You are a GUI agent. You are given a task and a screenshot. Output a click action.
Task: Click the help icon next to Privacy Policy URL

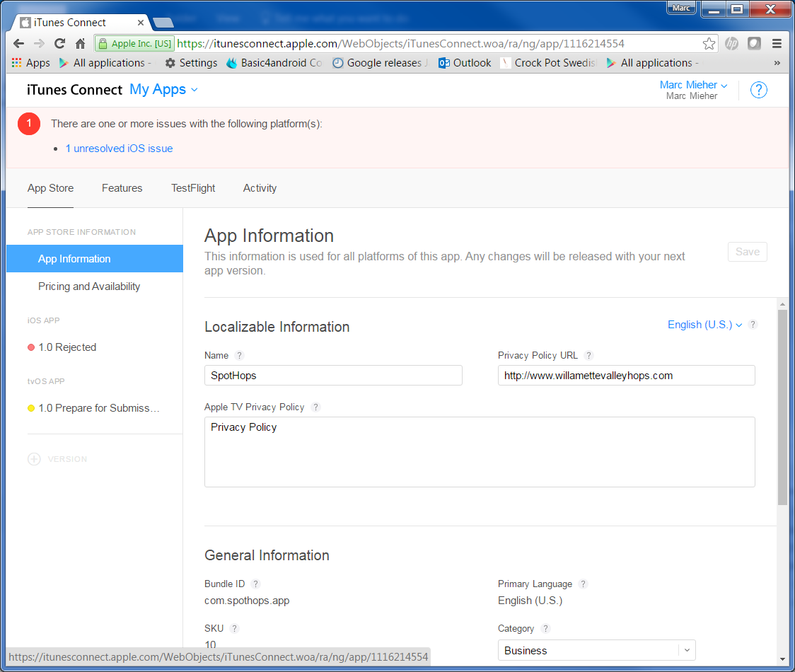(588, 356)
